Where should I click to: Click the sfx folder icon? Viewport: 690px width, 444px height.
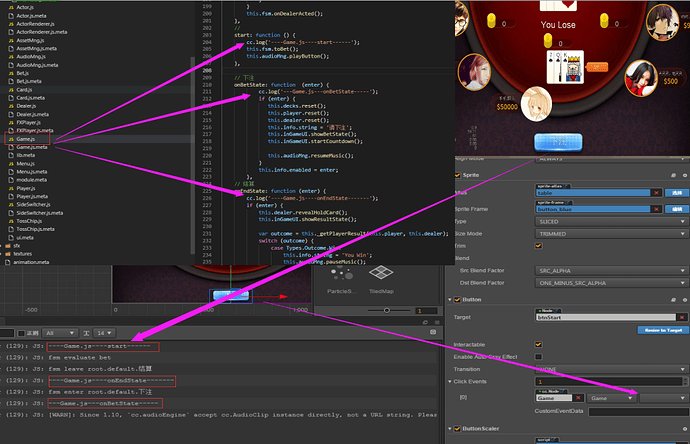[x=7, y=246]
